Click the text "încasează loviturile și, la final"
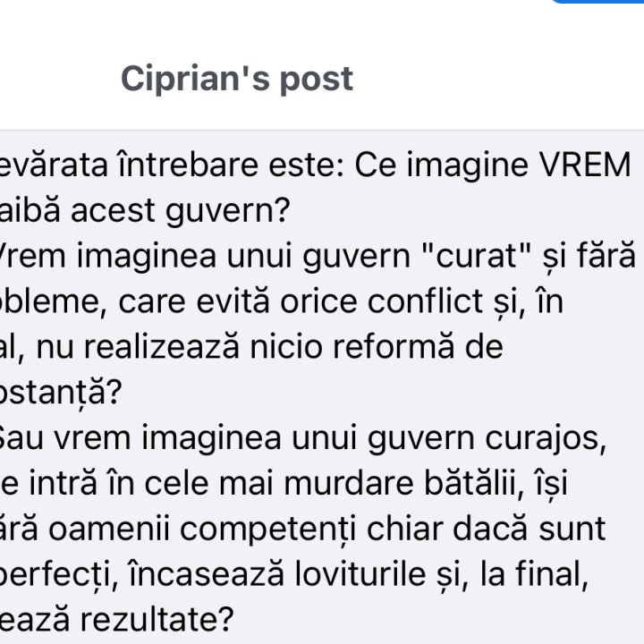The image size is (644, 644). [x=358, y=574]
